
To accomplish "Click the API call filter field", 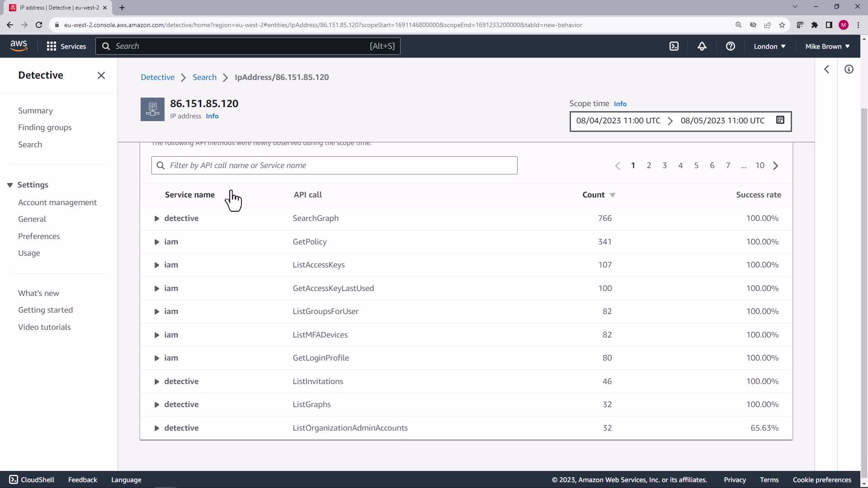I will pos(335,165).
